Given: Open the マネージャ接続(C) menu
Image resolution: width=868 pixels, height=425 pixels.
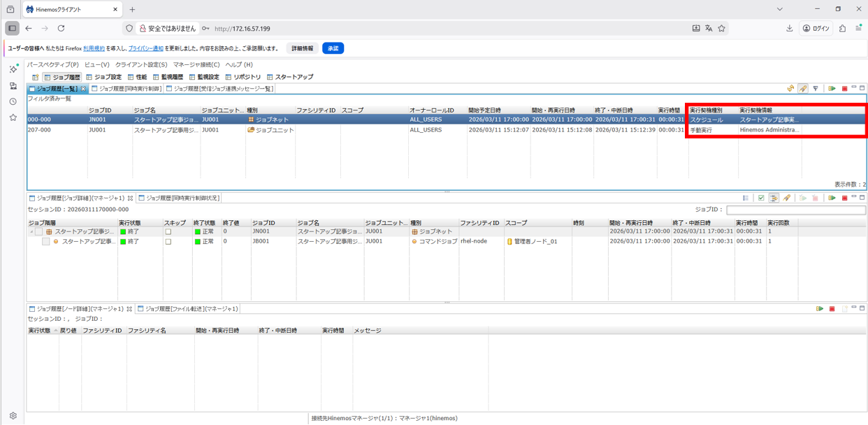Looking at the screenshot, I should pyautogui.click(x=196, y=64).
